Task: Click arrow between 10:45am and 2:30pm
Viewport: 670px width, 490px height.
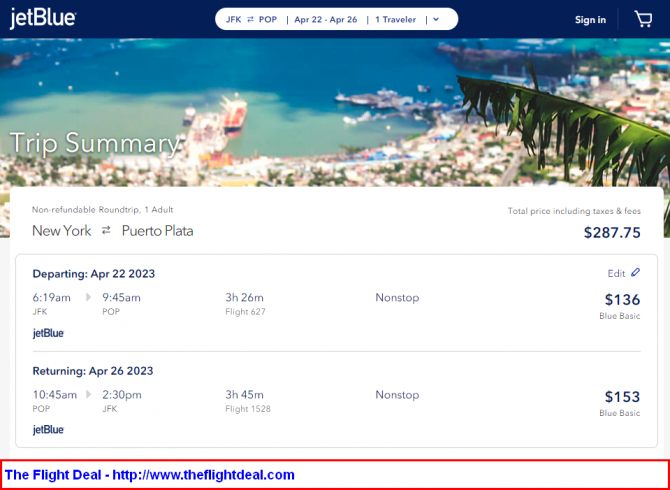Action: point(88,394)
